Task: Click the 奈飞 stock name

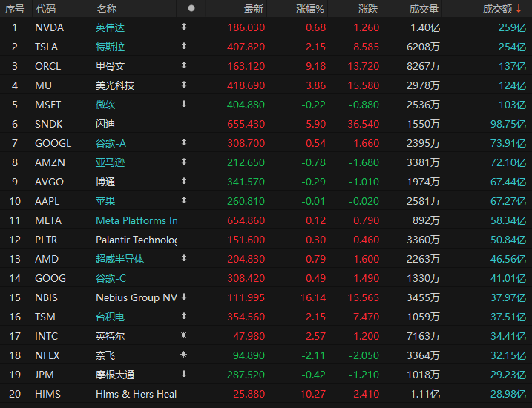Action: click(105, 355)
